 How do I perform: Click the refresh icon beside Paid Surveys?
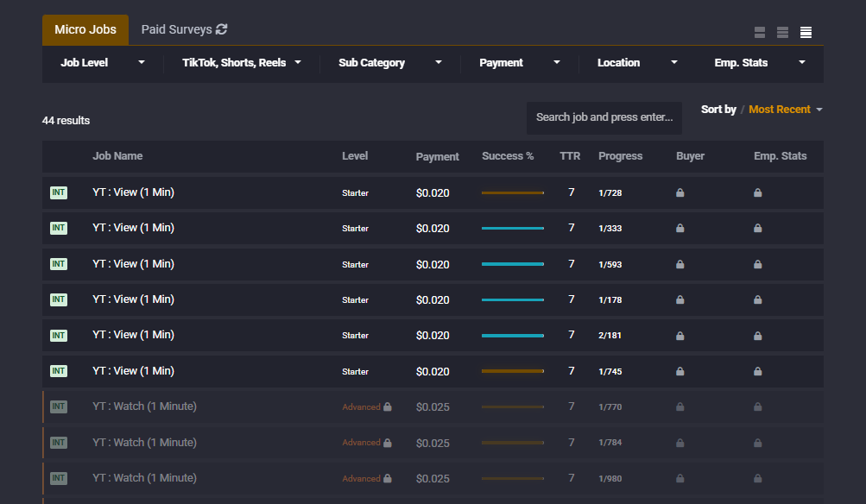(222, 29)
